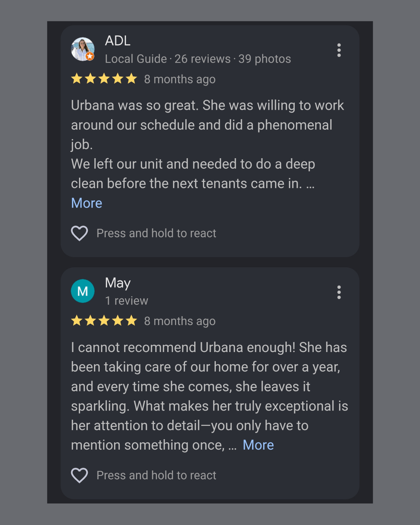Tap the heart icon under May's review

(79, 475)
